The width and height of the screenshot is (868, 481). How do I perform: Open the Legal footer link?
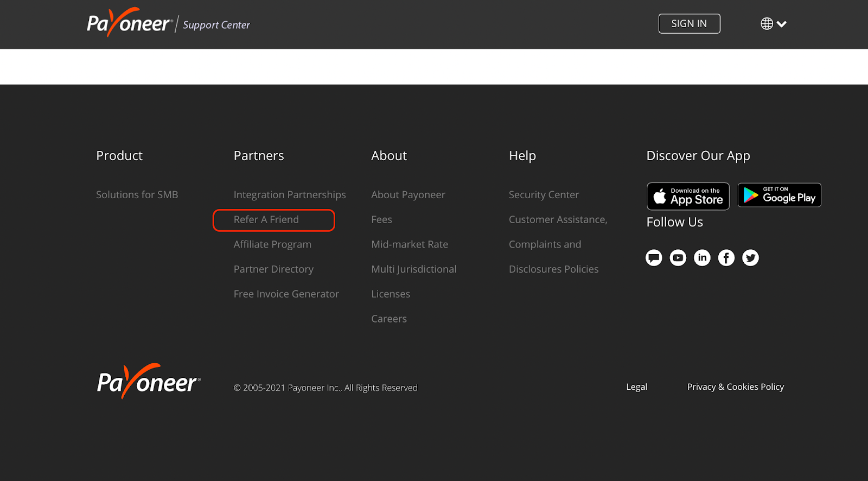[x=637, y=387]
